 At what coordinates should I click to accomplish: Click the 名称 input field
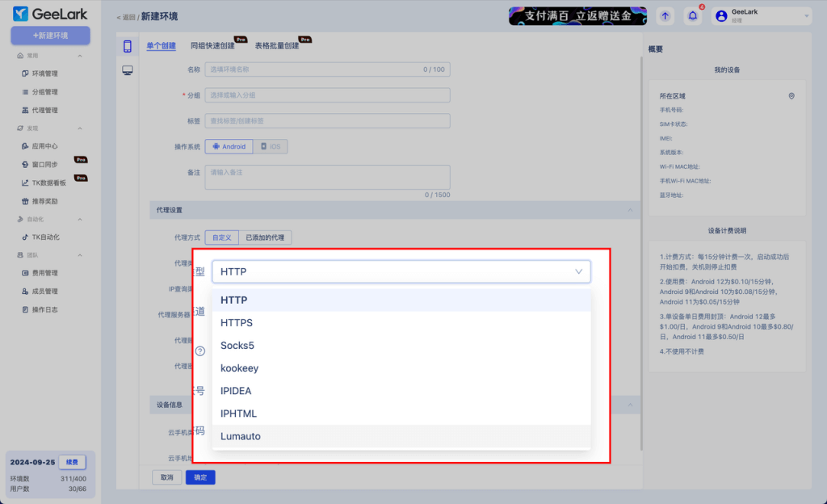click(327, 69)
